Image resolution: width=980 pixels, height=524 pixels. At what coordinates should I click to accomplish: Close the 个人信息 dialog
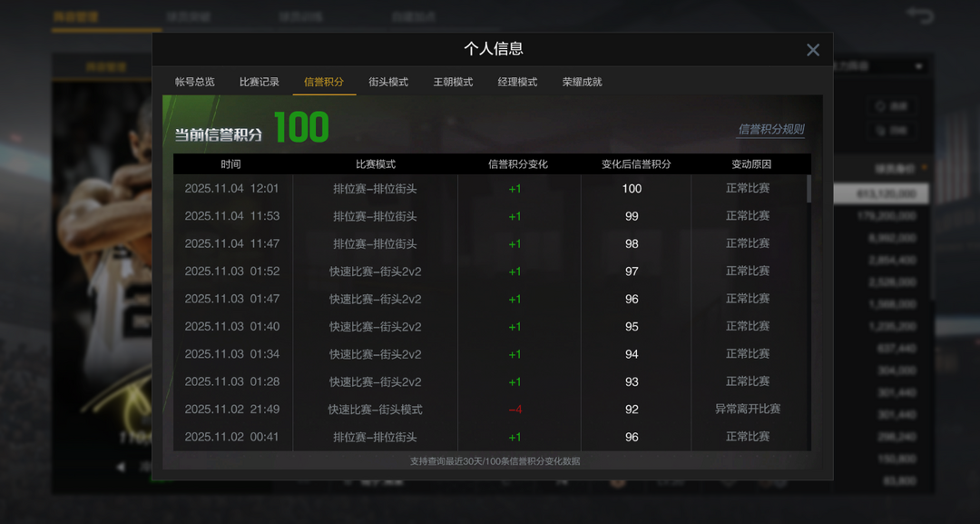pyautogui.click(x=812, y=50)
